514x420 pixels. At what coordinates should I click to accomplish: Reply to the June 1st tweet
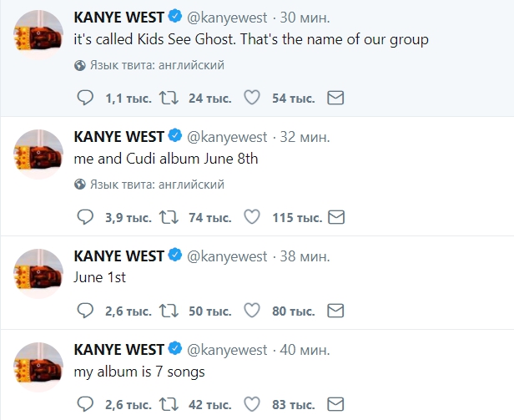84,311
